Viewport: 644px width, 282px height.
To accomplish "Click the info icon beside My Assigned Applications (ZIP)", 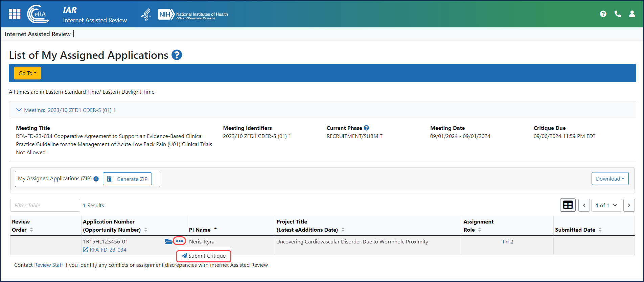I will 96,179.
